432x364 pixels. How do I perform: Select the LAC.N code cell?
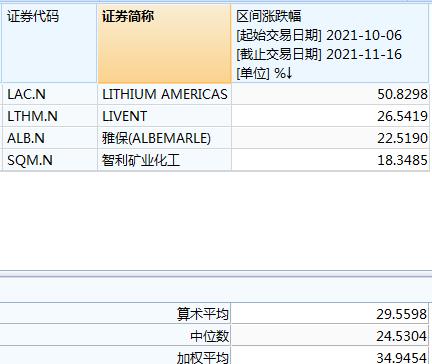coord(49,94)
